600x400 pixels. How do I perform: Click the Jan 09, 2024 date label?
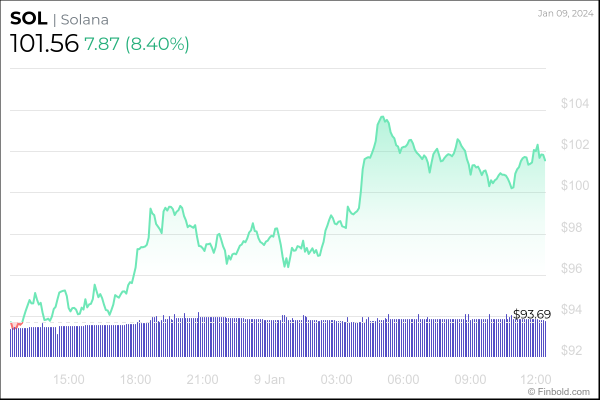click(564, 13)
